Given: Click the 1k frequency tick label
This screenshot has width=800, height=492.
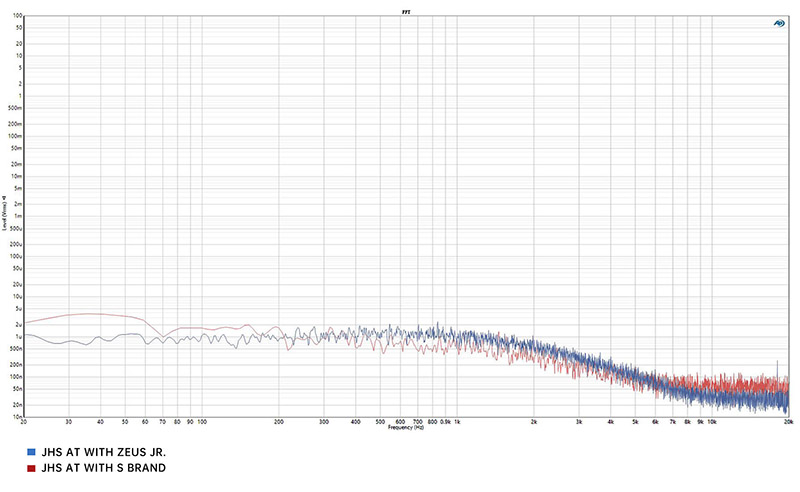Looking at the screenshot, I should [457, 422].
